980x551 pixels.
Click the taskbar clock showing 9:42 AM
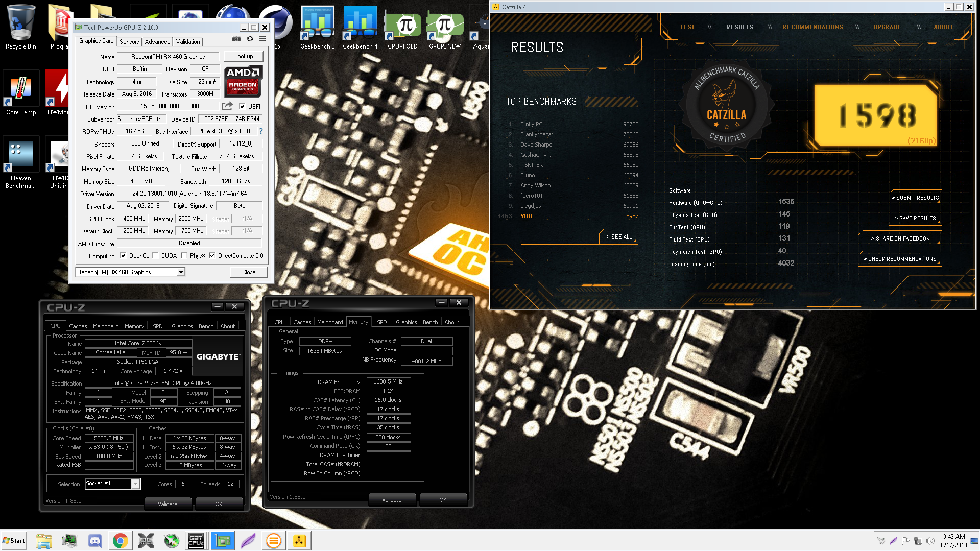(953, 541)
